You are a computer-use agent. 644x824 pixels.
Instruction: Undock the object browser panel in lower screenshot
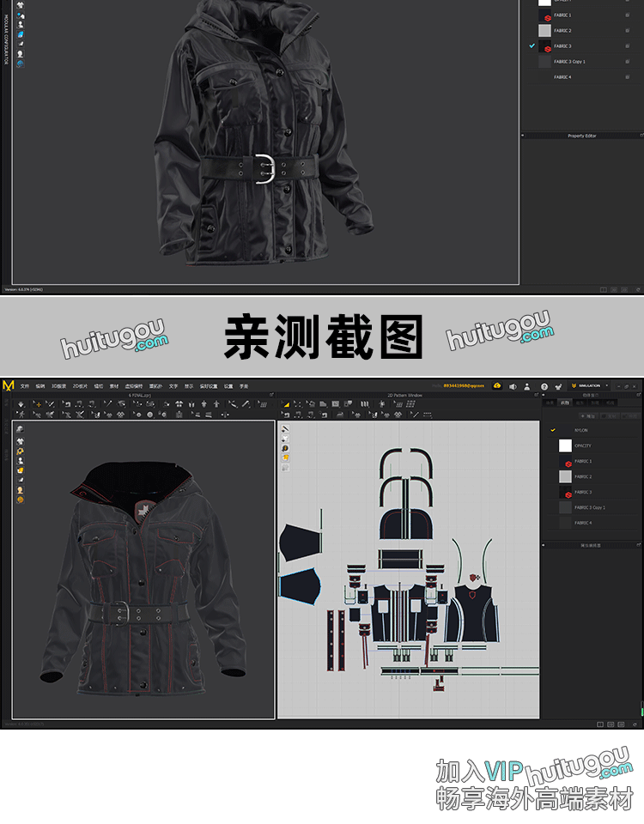639,395
